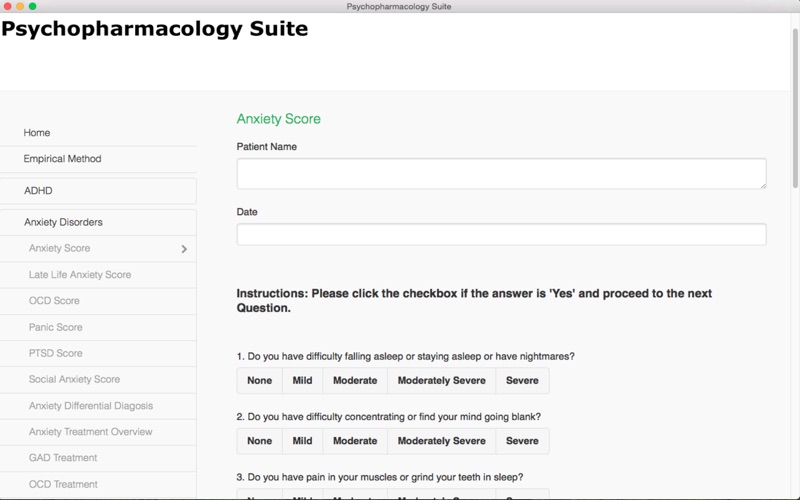Open the Home menu item
800x500 pixels.
(37, 133)
